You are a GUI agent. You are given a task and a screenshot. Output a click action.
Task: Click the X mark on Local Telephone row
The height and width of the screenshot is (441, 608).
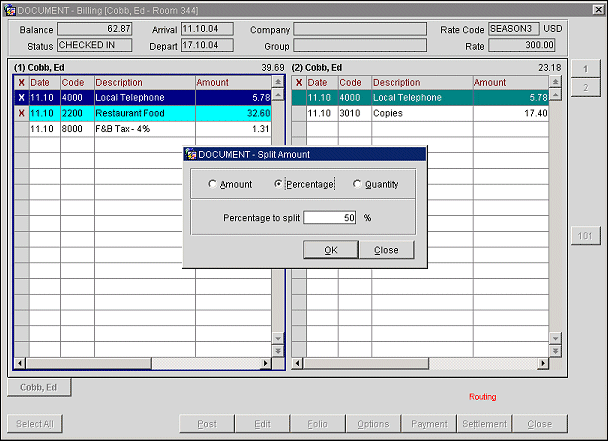click(21, 98)
